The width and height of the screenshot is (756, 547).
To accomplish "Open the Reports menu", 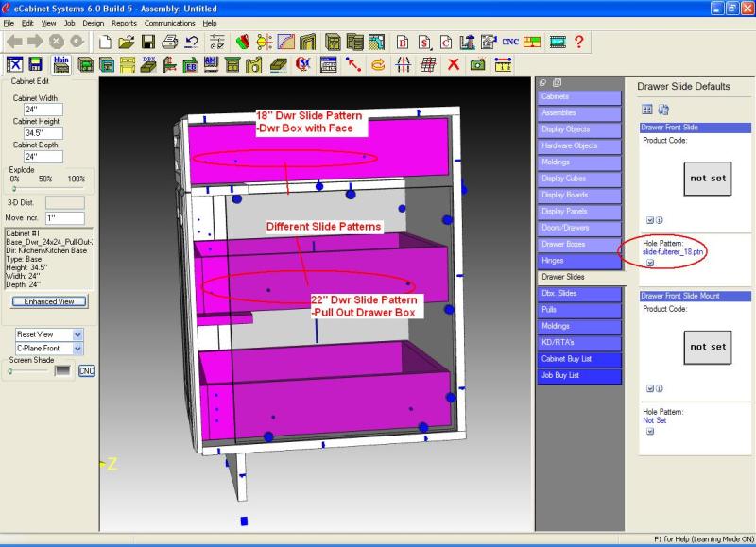I will tap(124, 22).
